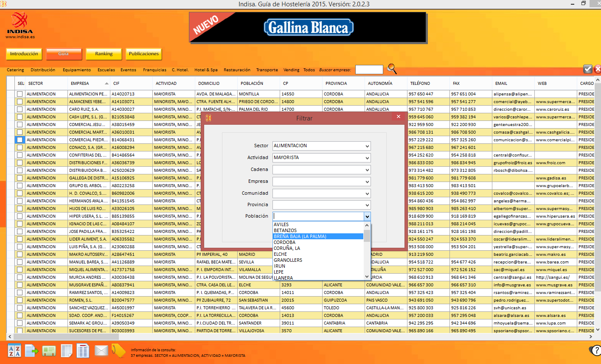Image resolution: width=601 pixels, height=364 pixels.
Task: Pick ELCHE from the Población list
Action: [318, 254]
